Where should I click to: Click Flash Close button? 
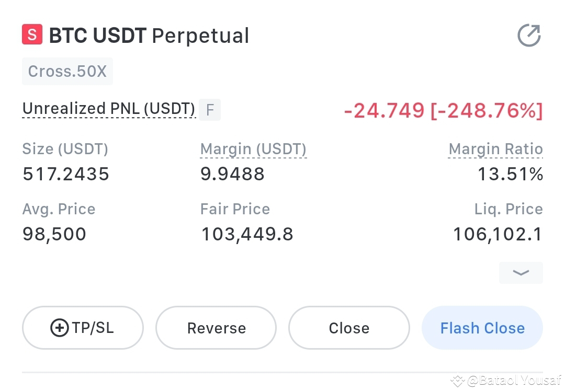pos(482,328)
